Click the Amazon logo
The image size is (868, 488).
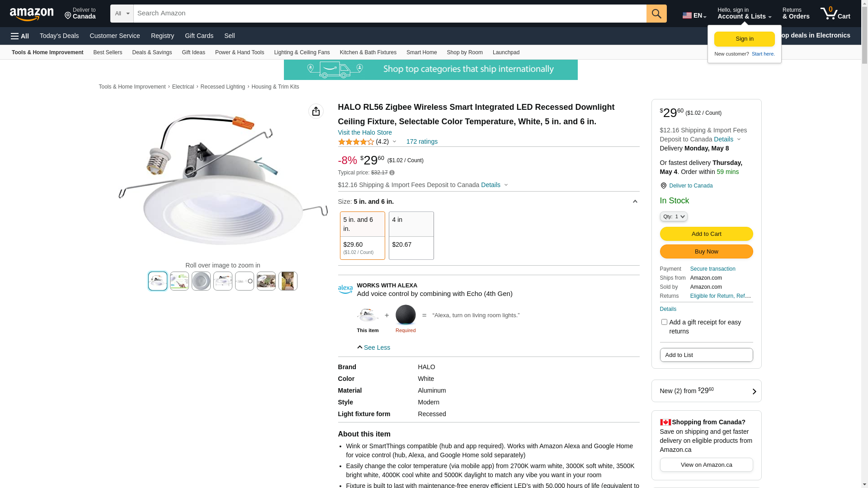[32, 14]
